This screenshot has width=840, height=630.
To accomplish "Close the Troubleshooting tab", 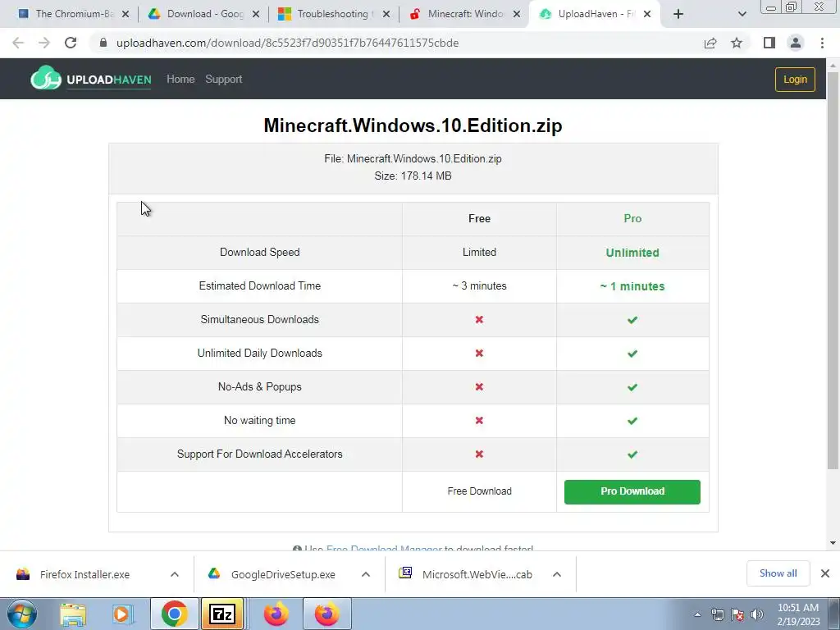I will 386,14.
